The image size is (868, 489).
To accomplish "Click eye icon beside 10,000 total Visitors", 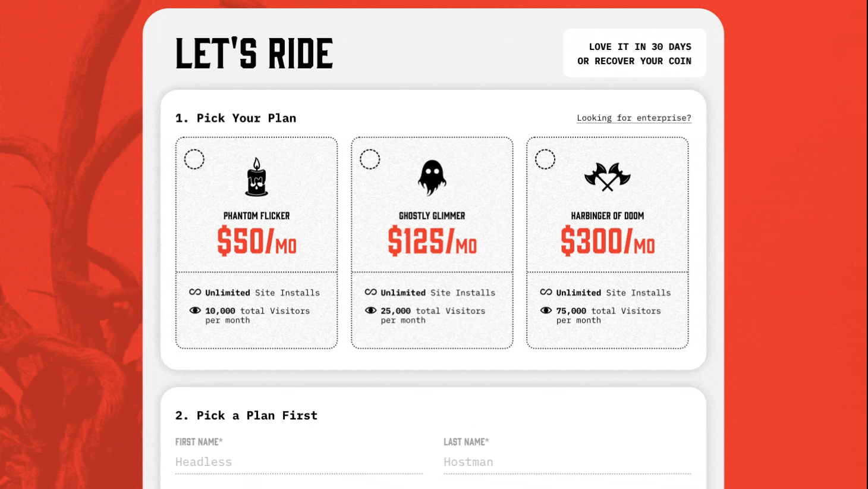I will (195, 311).
